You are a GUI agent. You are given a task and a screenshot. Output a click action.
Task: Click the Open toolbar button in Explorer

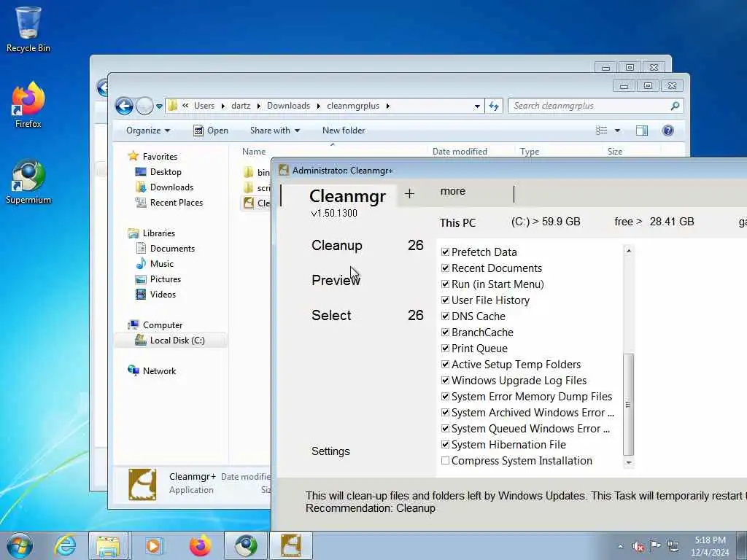211,131
